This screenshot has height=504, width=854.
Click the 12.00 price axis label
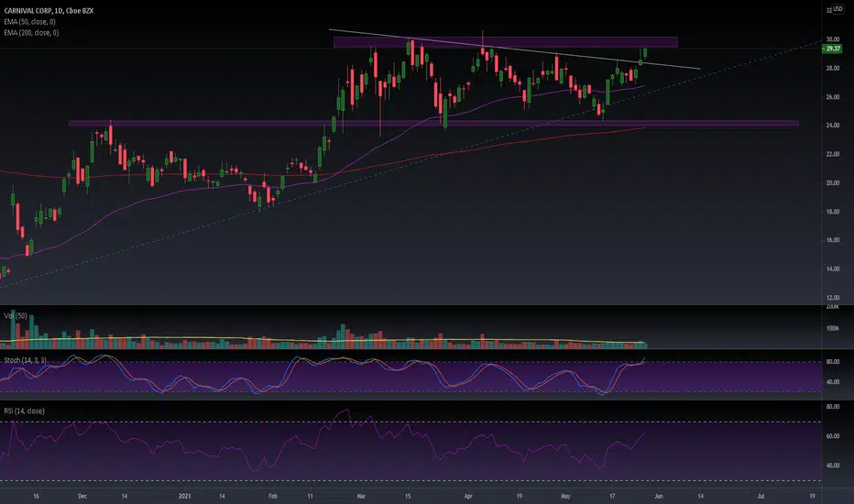point(833,298)
